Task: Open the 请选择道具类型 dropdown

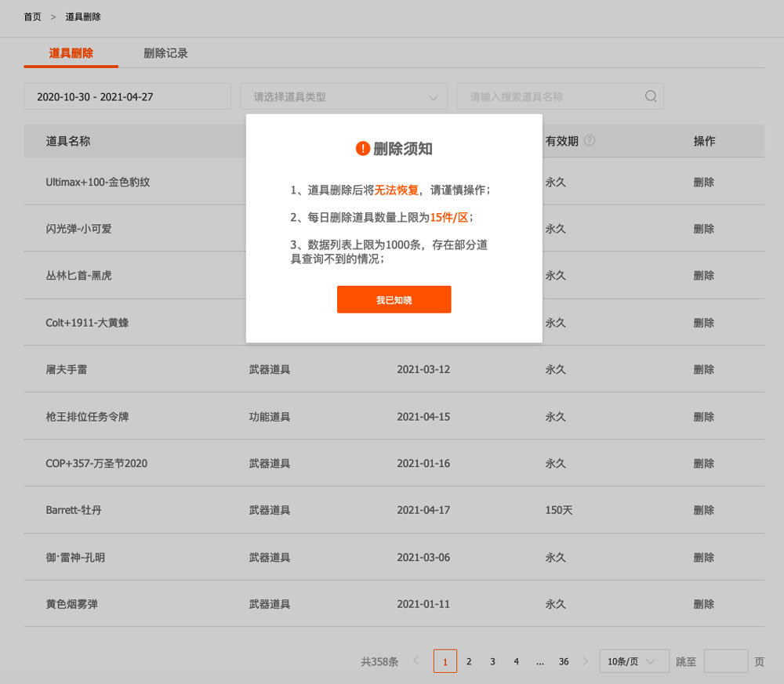Action: [343, 96]
